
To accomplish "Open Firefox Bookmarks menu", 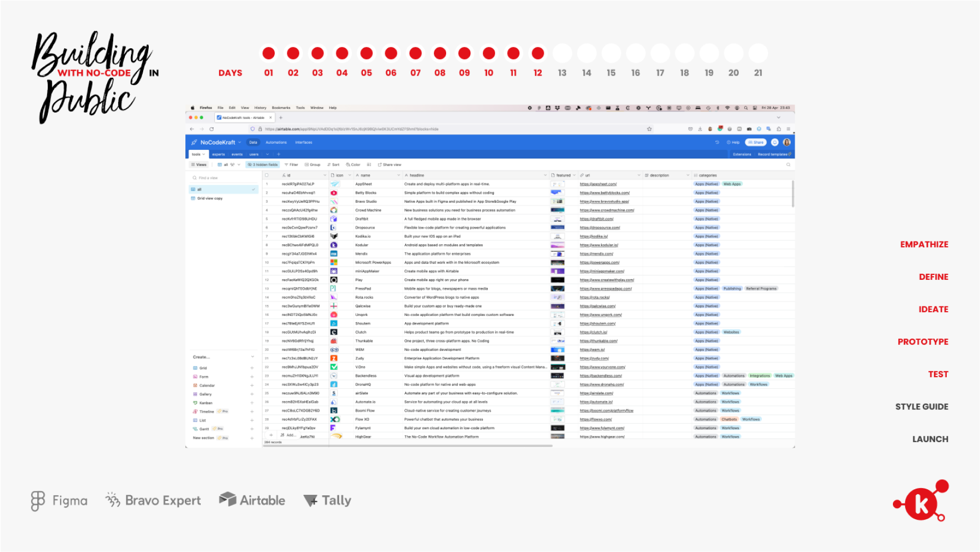I will [281, 108].
